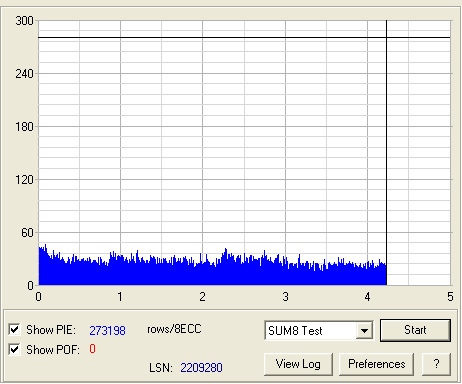Toggle the Show POF checkbox
This screenshot has width=462, height=384.
(x=14, y=349)
